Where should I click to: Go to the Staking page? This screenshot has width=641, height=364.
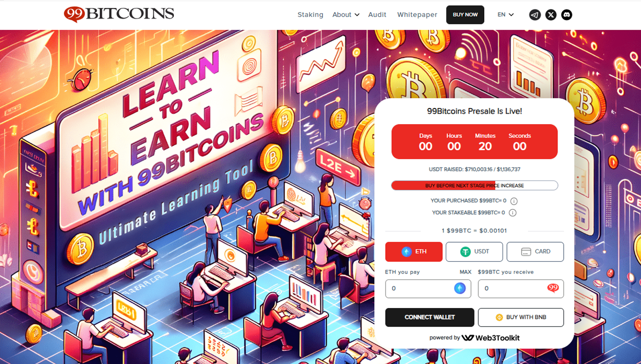coord(310,15)
